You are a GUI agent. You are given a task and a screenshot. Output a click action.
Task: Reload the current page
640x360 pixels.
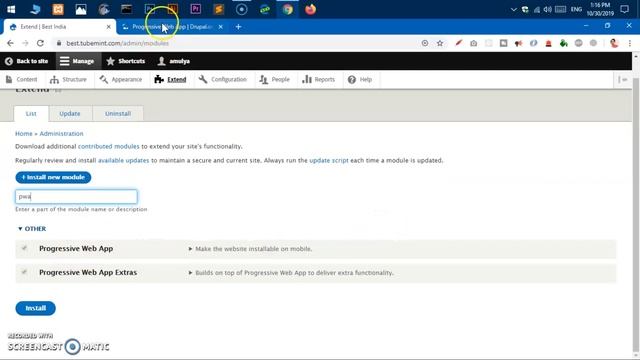tap(40, 43)
